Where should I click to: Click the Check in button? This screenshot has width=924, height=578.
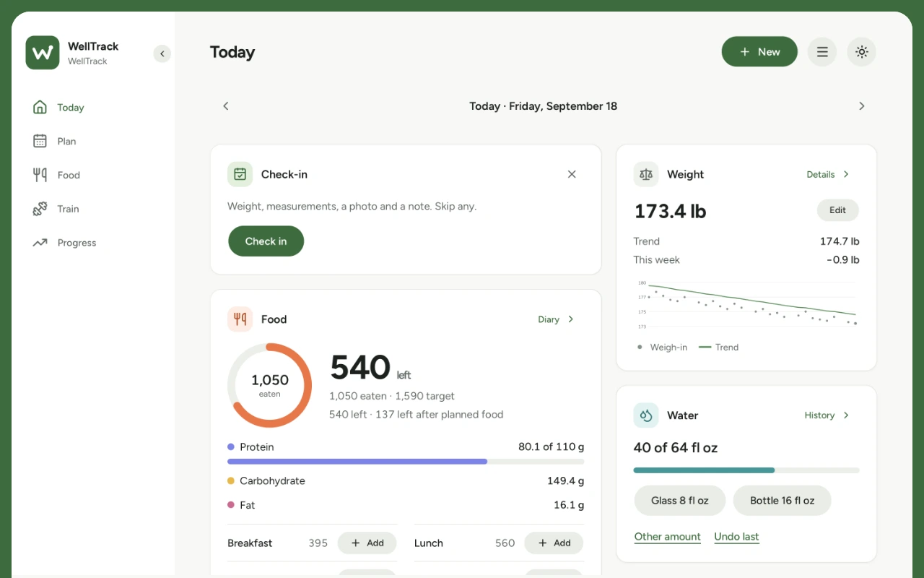[266, 241]
